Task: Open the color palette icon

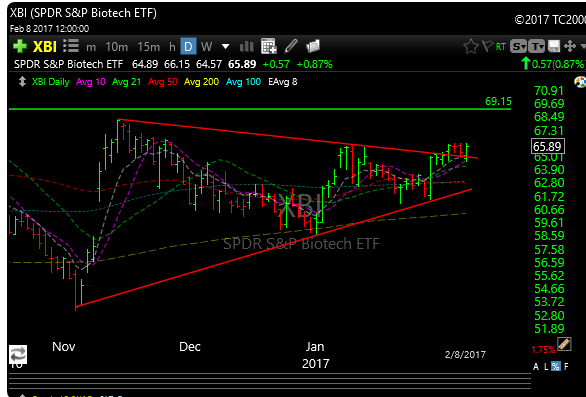Action: click(580, 81)
